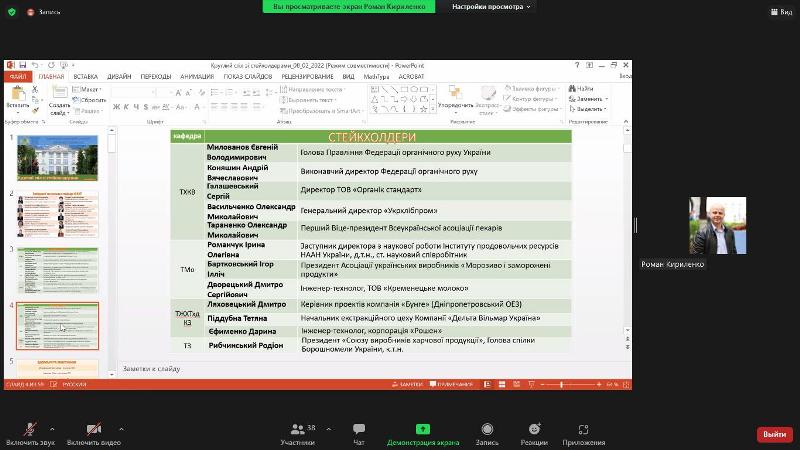Open Приложения apps button
Viewport: 800px width, 450px height.
tap(584, 434)
